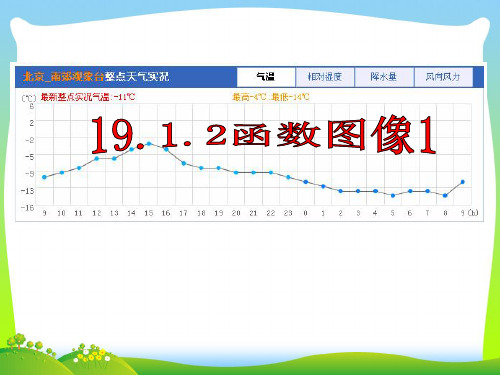Click the data point above hour 6
The image size is (500, 375).
(410, 191)
